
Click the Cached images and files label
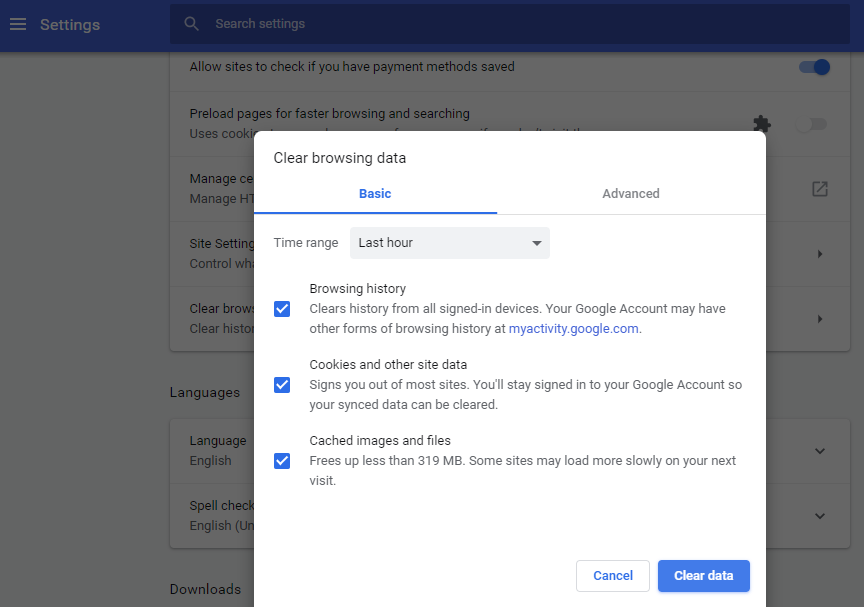pos(380,441)
